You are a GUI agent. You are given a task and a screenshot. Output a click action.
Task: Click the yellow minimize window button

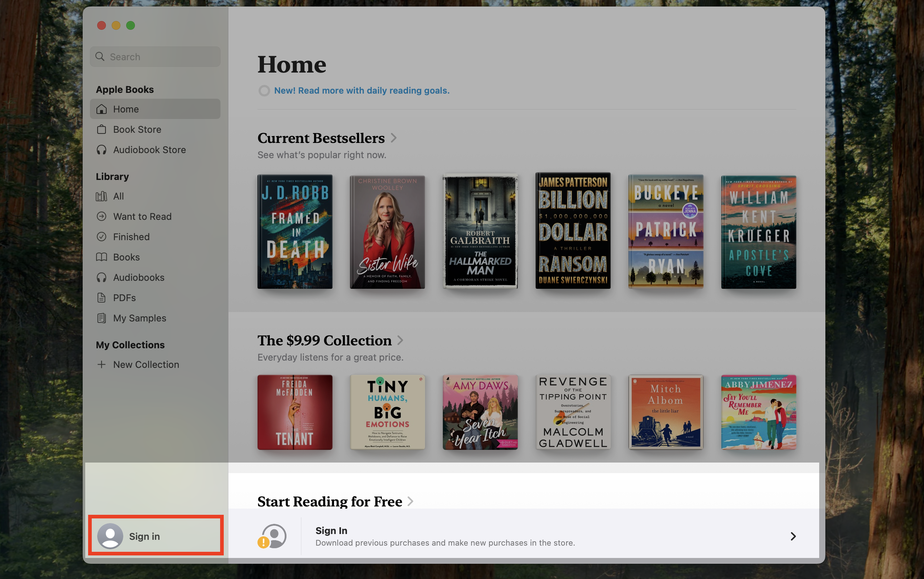coord(116,25)
